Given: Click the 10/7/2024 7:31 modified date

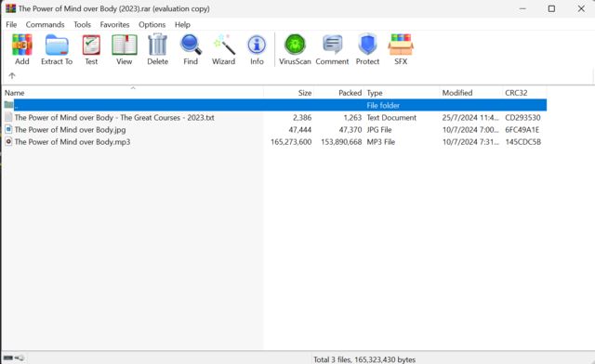Looking at the screenshot, I should coord(470,142).
